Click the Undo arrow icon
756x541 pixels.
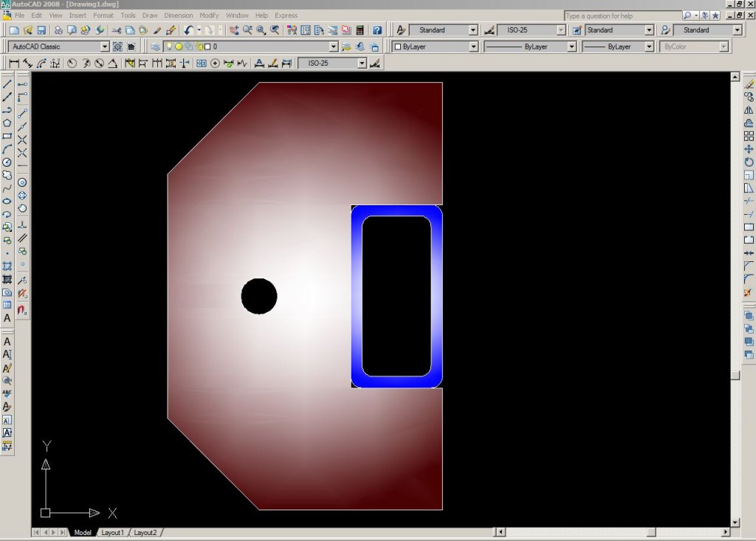[189, 30]
